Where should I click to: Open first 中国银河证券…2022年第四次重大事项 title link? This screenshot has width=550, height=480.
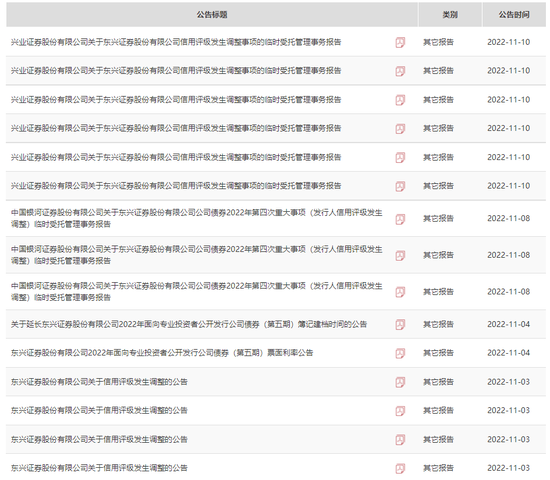click(196, 218)
